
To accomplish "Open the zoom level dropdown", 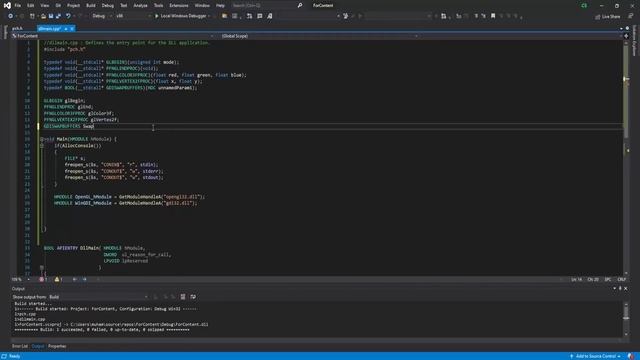I will [x=21, y=280].
